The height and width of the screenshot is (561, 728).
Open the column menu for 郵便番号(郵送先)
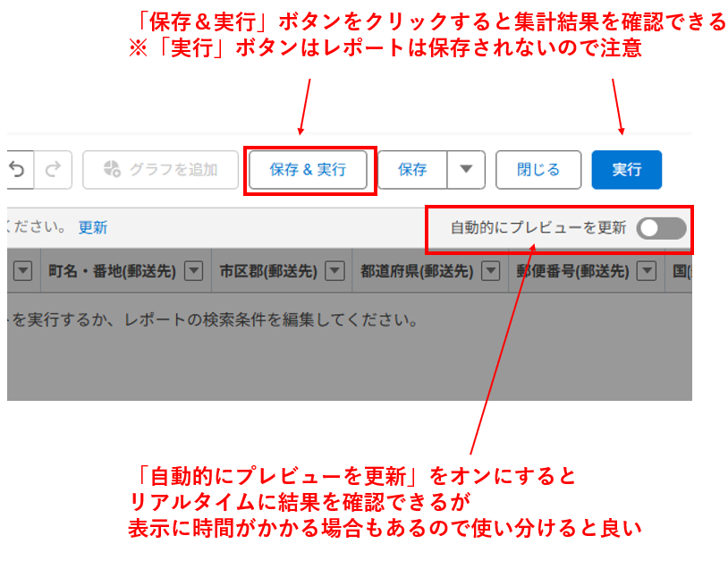click(647, 271)
